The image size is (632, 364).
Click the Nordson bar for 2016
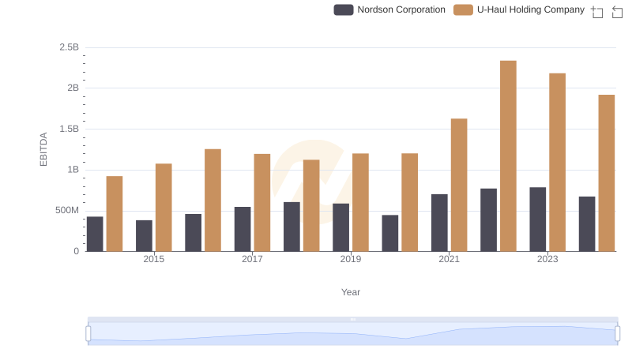(193, 233)
